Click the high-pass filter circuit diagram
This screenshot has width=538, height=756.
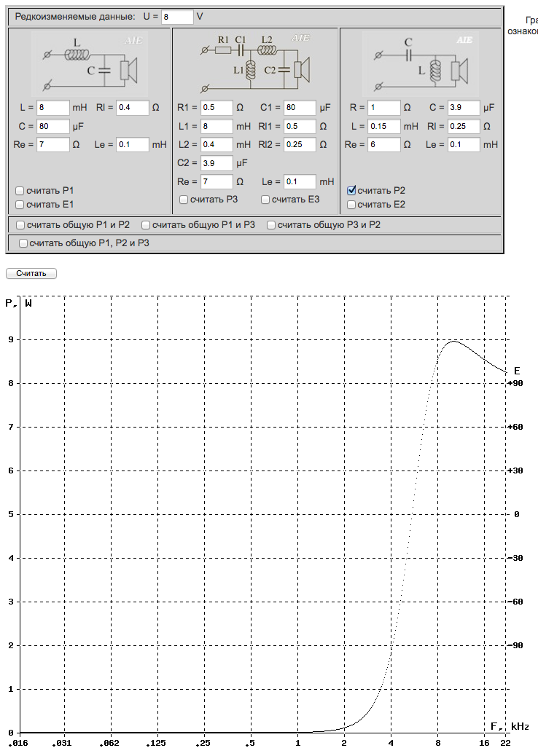(421, 64)
